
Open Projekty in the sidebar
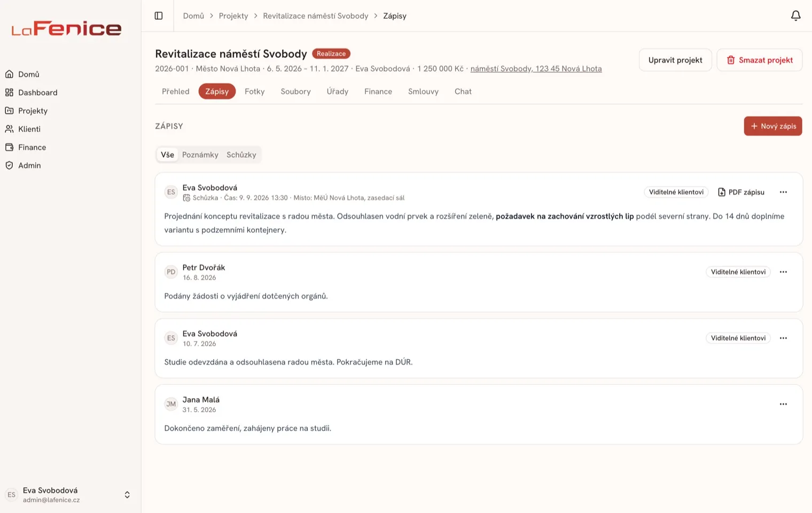click(71, 111)
